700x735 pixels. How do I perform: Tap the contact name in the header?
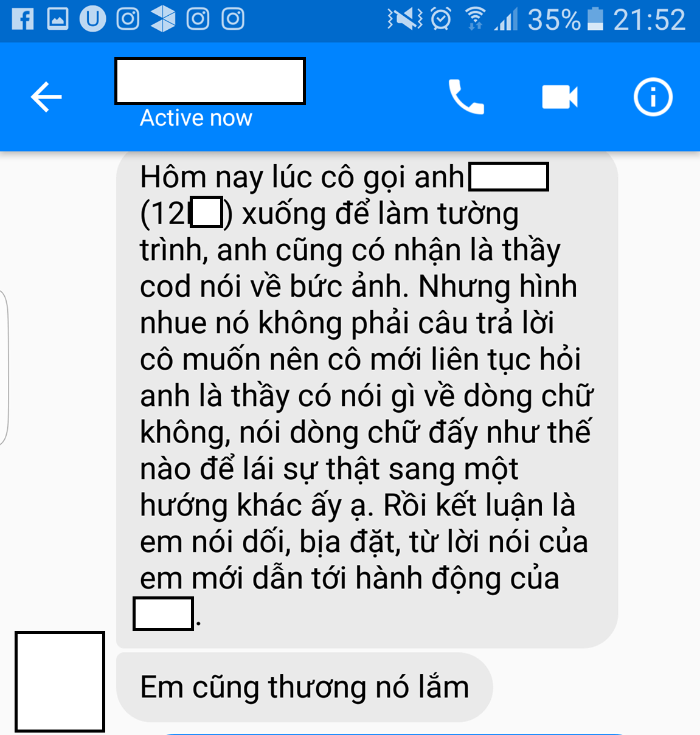pos(210,81)
